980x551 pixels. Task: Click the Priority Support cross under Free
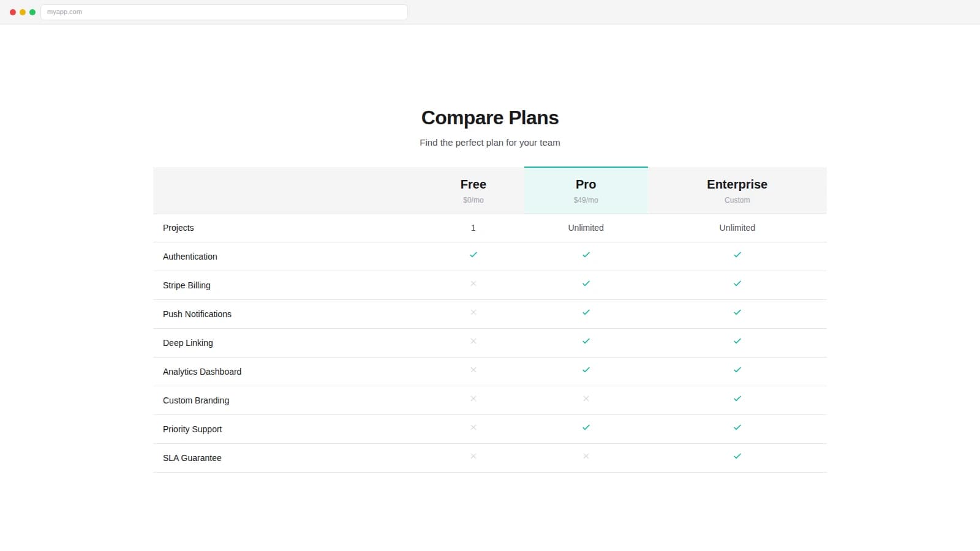click(x=473, y=427)
